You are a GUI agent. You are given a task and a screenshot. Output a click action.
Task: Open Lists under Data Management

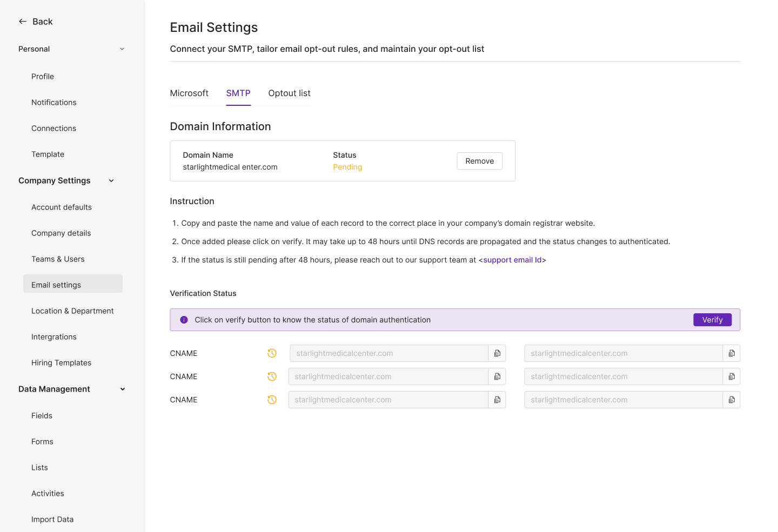(39, 468)
